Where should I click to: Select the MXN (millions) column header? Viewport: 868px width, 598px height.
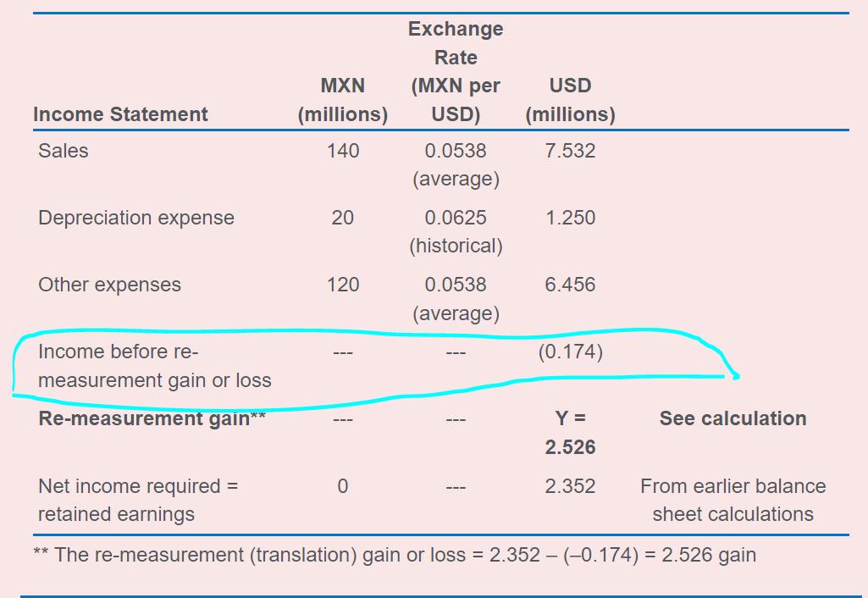pyautogui.click(x=343, y=100)
